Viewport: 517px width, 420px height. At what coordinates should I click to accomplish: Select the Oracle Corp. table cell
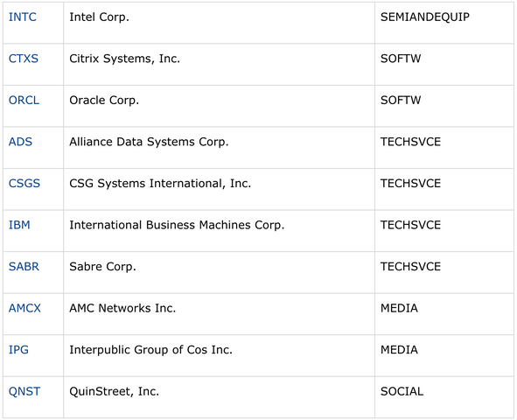click(219, 106)
